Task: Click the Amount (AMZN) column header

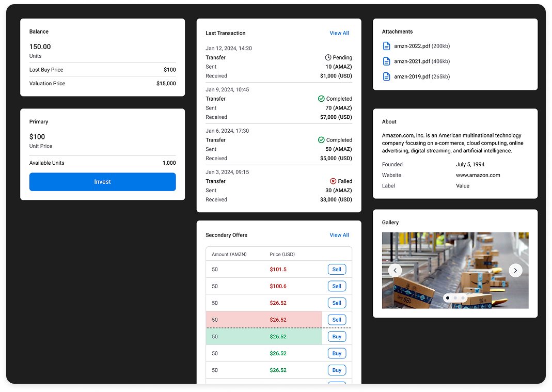Action: (229, 254)
